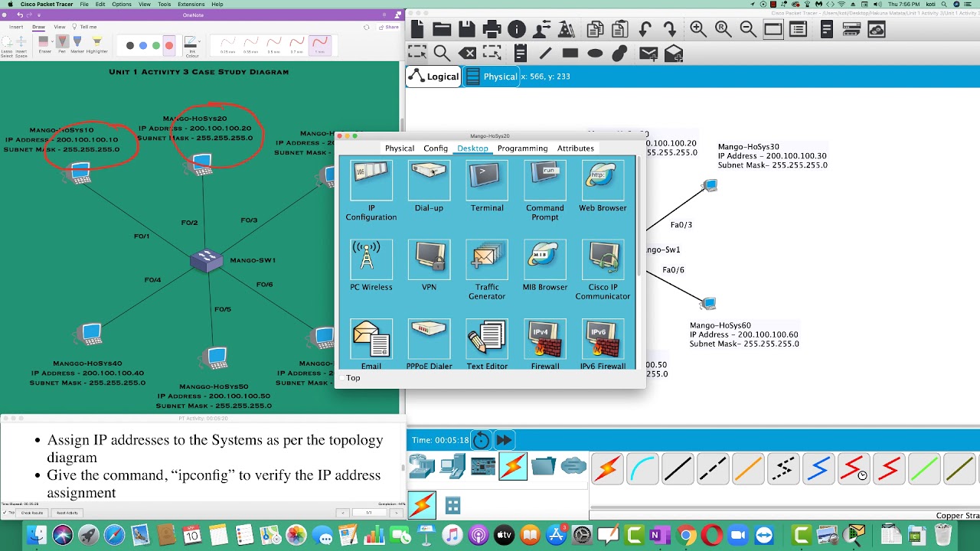Select blue ink colour swatch
The width and height of the screenshot is (980, 551).
(143, 45)
